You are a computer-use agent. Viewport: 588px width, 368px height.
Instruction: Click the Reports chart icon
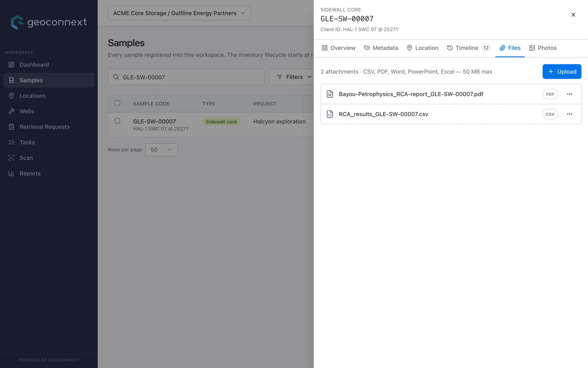point(11,173)
